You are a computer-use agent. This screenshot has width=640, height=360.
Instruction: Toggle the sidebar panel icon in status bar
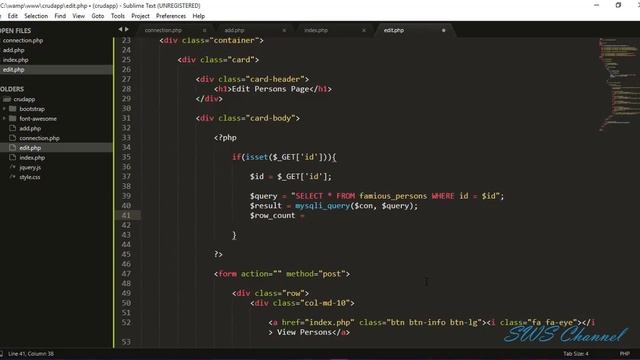pos(1,354)
